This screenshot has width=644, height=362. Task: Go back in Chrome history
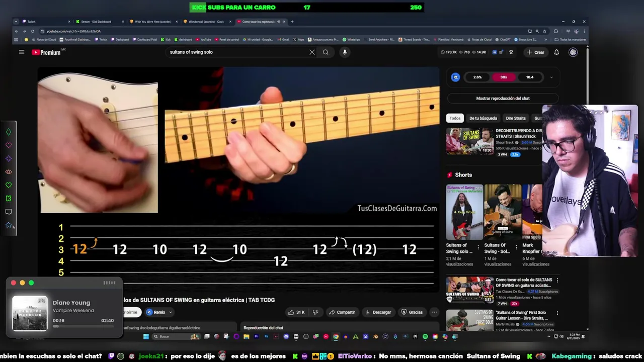pos(16,31)
